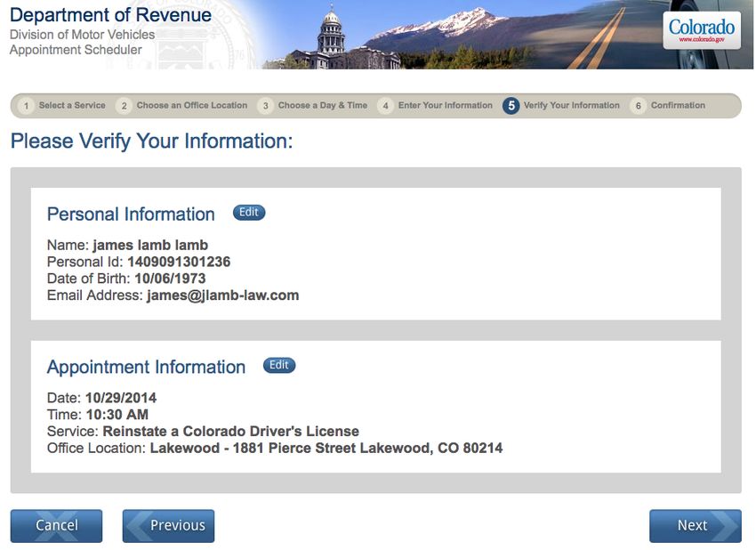Click the Lakewood office location address
The height and width of the screenshot is (550, 756).
(x=326, y=449)
